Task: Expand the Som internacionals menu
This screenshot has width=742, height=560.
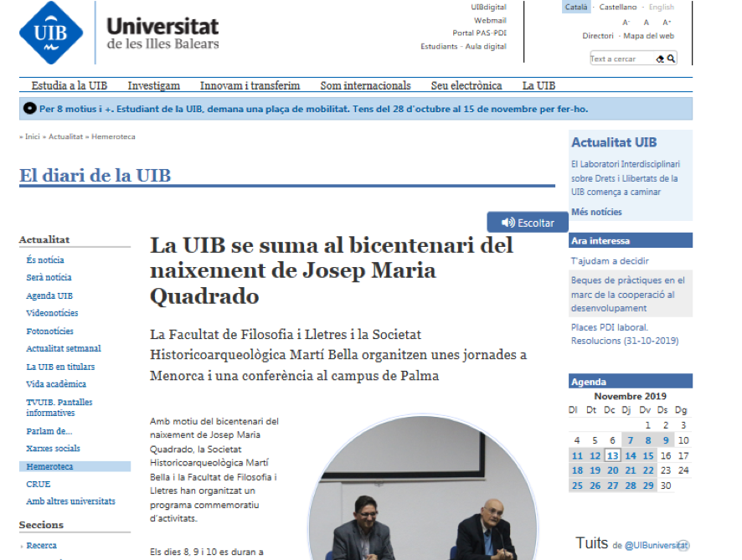Action: click(365, 85)
